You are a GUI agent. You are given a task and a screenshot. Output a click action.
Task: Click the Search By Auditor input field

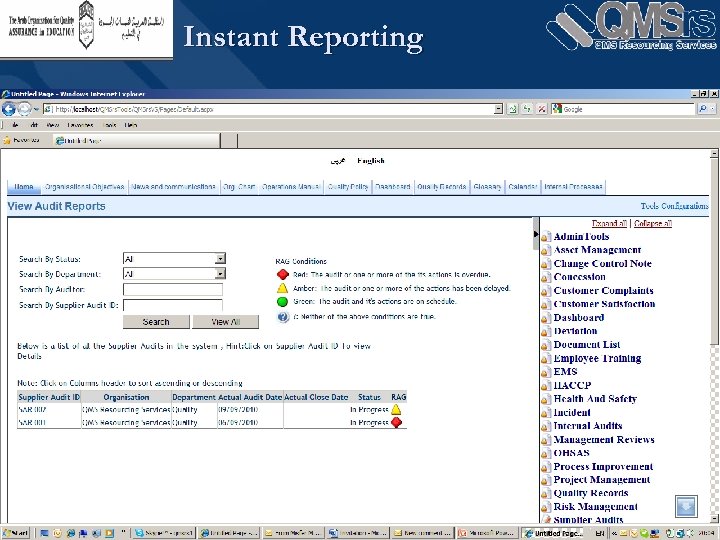(x=173, y=289)
